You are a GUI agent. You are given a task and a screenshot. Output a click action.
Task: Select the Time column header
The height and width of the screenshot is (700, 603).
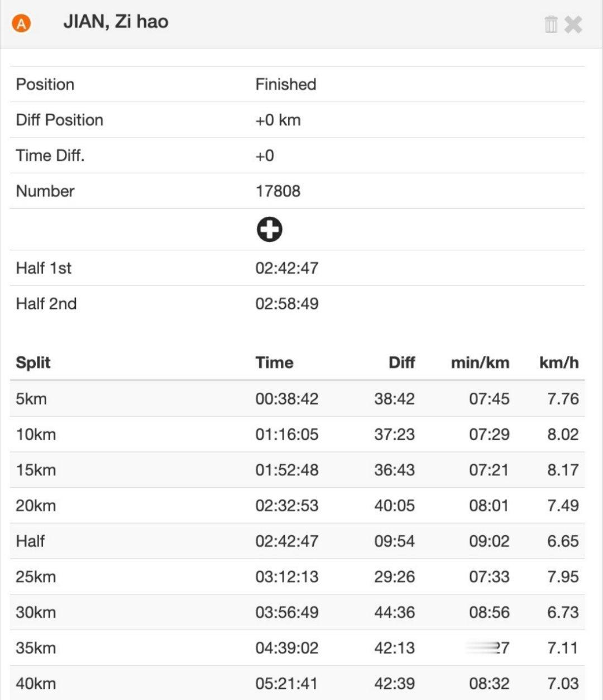click(274, 363)
